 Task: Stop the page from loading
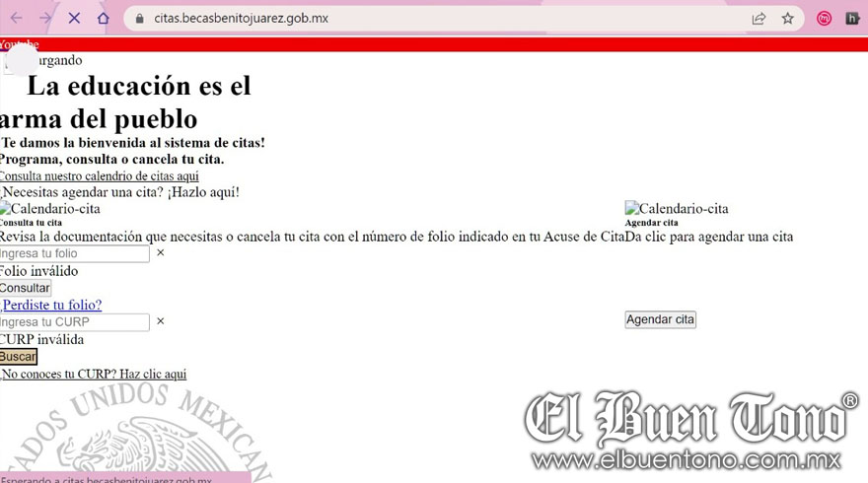[74, 18]
